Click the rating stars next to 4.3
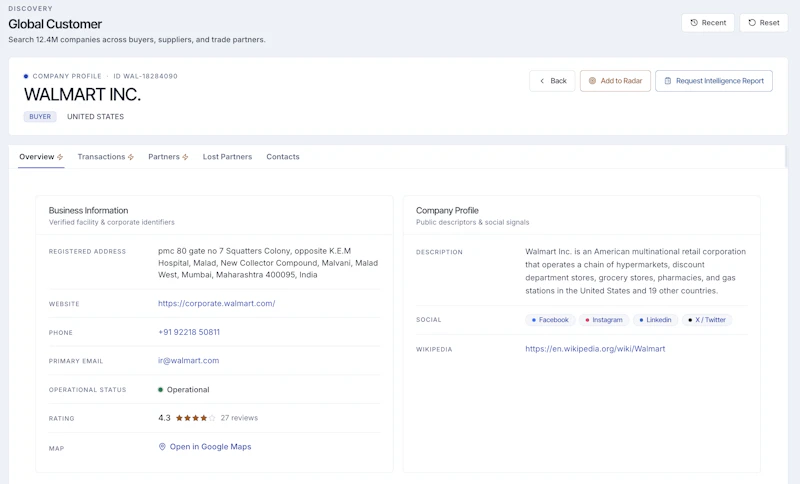 coord(195,418)
